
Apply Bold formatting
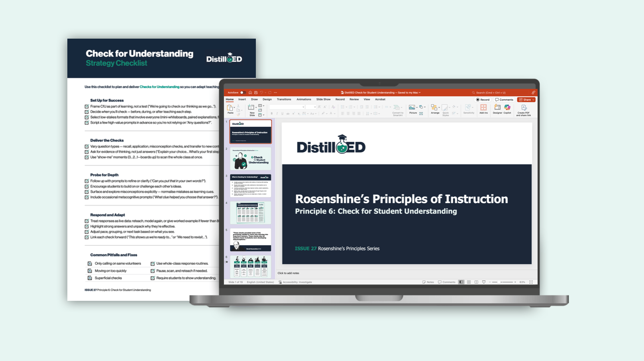[x=272, y=114]
